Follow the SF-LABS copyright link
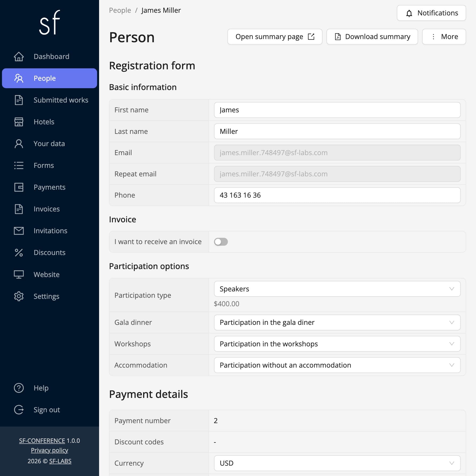Screen dimensions: 476x476 tap(60, 461)
